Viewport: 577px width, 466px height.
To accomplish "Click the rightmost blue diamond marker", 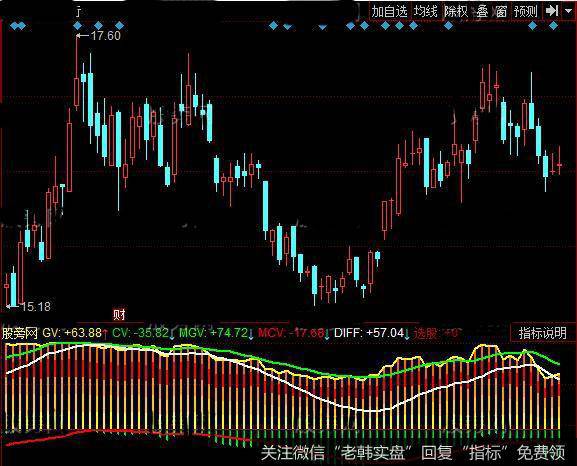I will click(553, 26).
